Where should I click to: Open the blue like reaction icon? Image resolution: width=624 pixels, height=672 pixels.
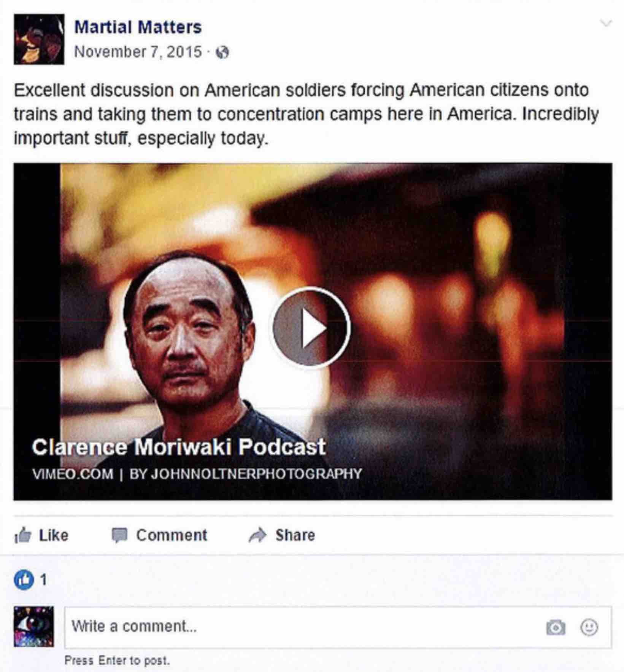(x=24, y=580)
